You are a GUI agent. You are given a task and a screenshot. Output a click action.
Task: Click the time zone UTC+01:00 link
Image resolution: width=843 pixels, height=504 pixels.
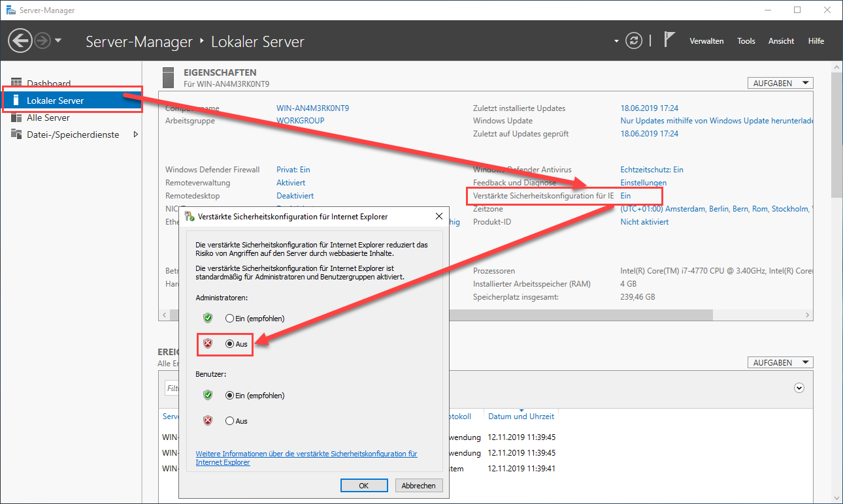716,209
